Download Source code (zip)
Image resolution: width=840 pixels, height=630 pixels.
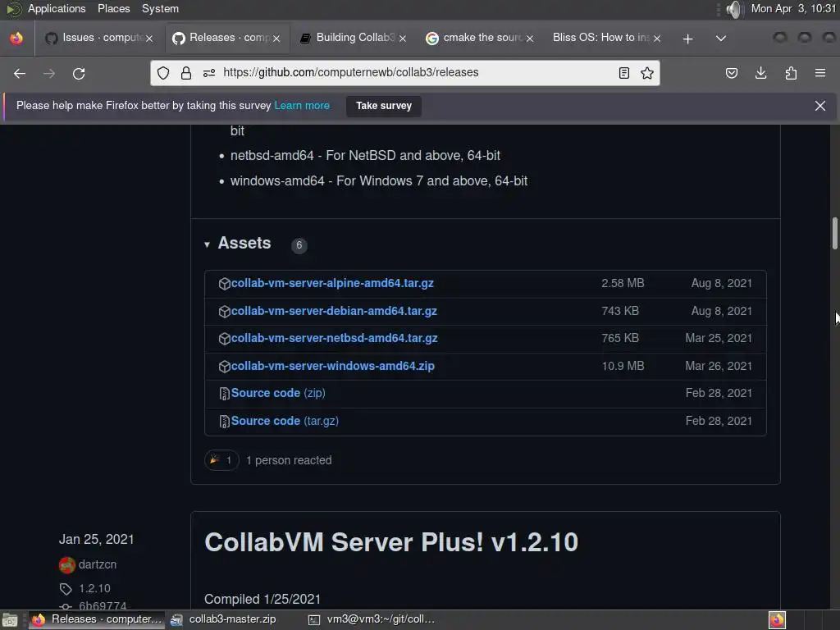[x=278, y=393]
